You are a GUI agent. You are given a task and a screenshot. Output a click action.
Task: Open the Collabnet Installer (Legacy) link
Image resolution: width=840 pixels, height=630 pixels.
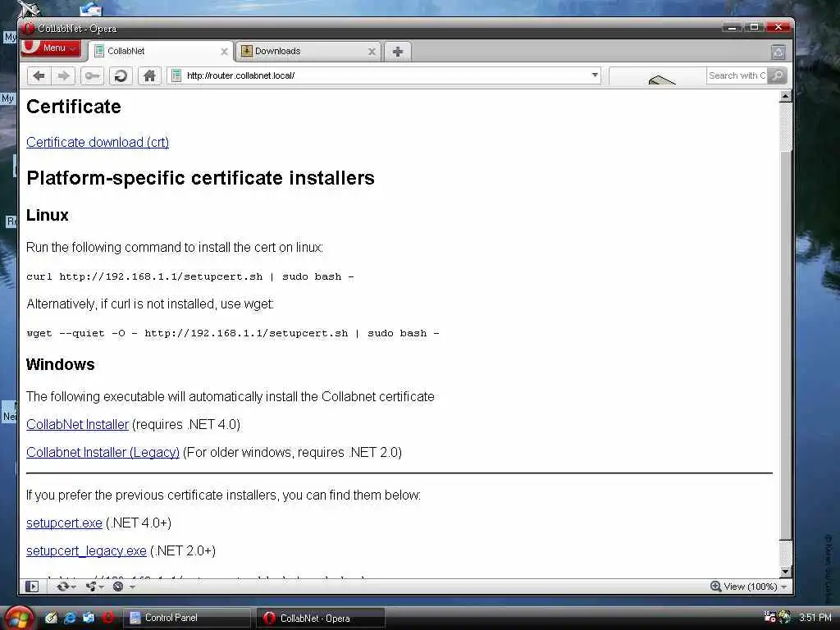tap(103, 452)
